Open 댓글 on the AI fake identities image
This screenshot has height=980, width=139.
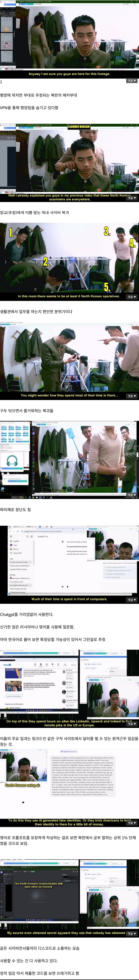[131, 823]
